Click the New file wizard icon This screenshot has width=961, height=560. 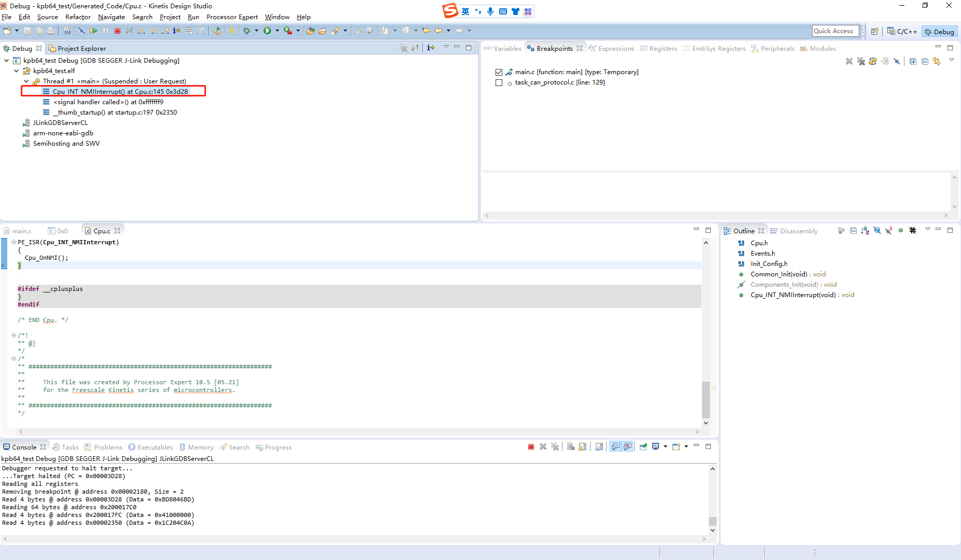tap(7, 31)
